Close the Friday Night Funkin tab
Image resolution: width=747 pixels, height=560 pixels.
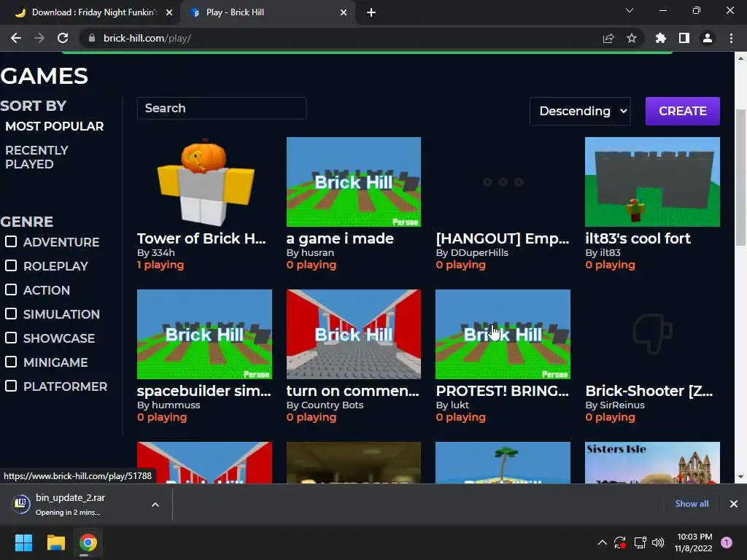(169, 12)
